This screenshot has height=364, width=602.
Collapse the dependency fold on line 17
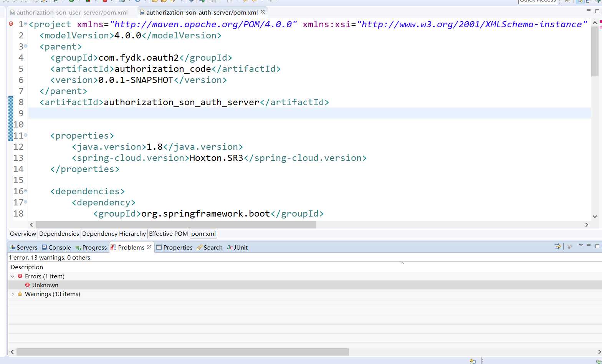click(x=26, y=202)
